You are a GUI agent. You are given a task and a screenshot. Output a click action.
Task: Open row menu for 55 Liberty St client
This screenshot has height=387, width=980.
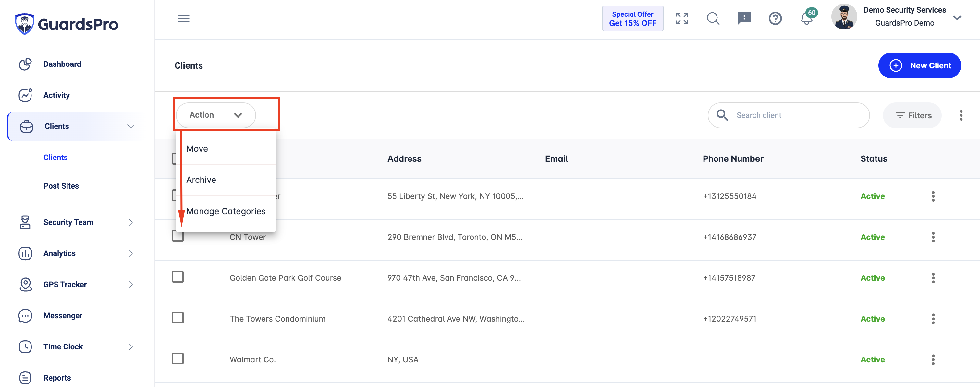tap(933, 196)
